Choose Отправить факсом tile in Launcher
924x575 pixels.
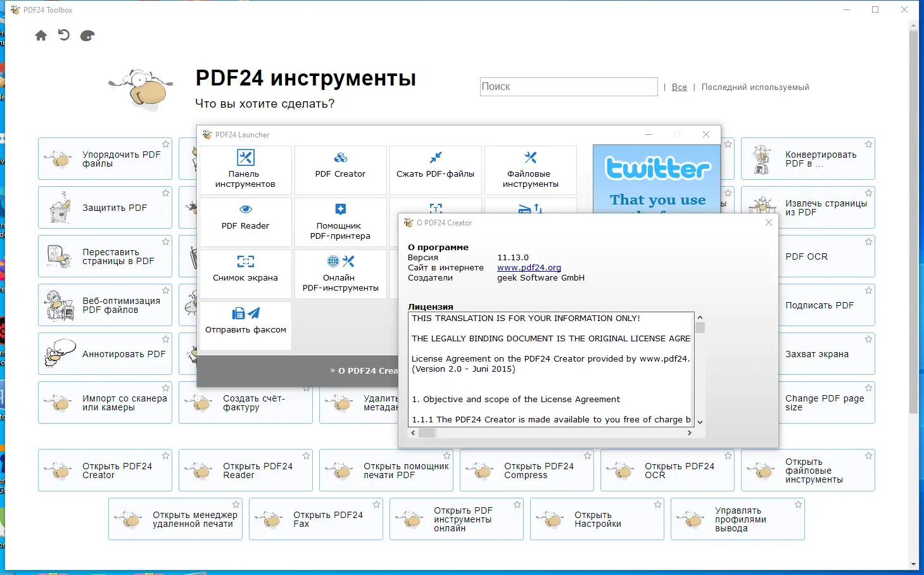(x=246, y=326)
